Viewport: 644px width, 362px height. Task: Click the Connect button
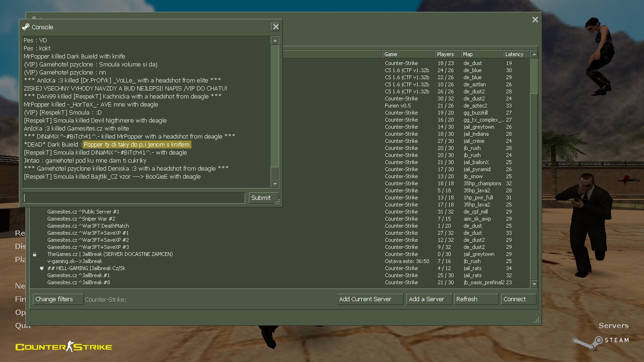519,299
